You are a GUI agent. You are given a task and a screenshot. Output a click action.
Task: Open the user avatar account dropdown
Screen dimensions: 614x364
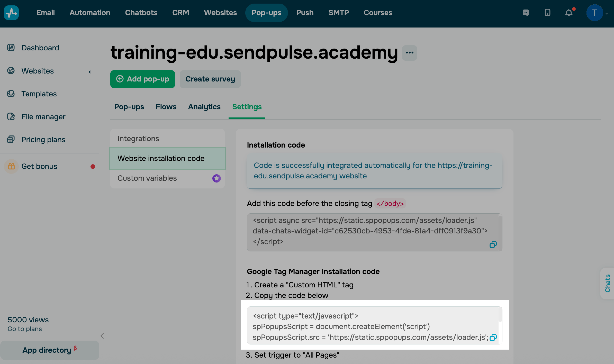[x=595, y=13]
